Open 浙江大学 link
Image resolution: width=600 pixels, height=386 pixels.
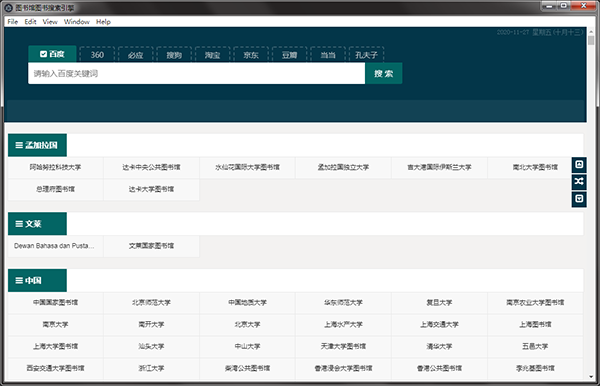point(152,368)
